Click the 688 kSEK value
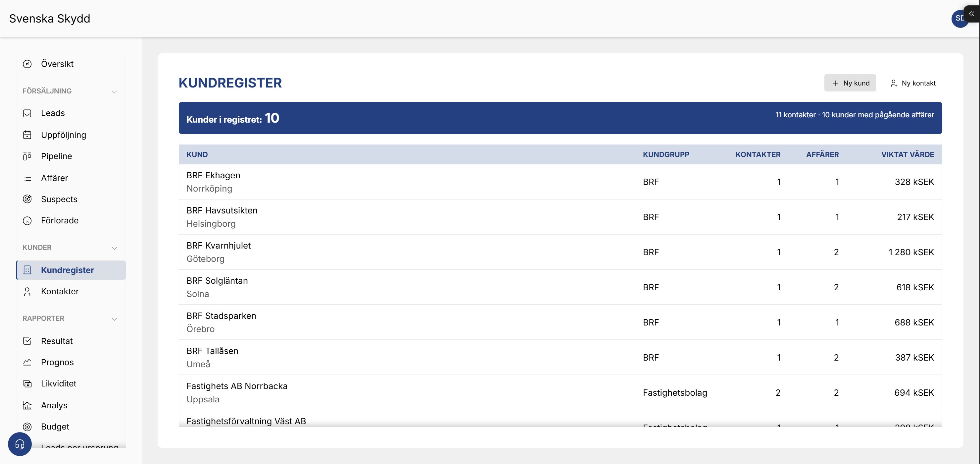Viewport: 980px width, 464px height. coord(914,322)
